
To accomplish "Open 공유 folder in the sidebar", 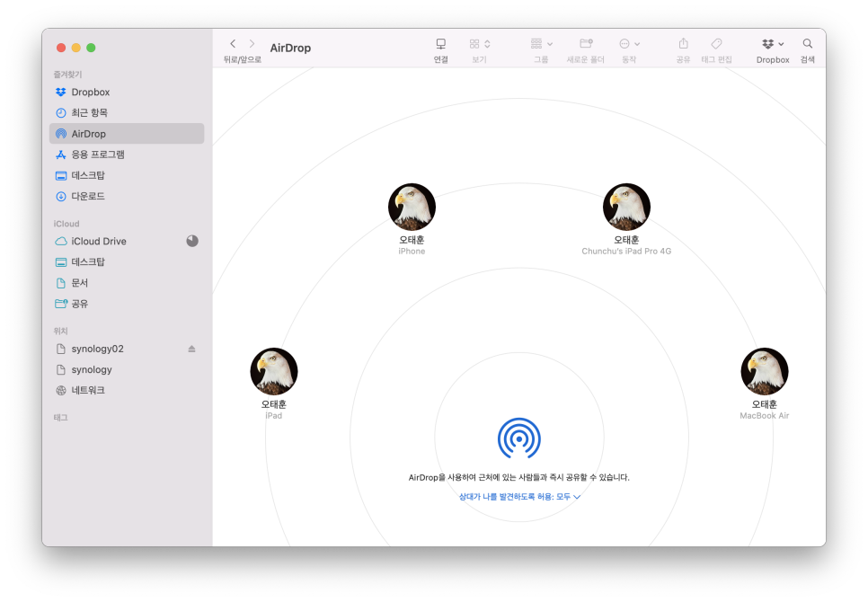I will pyautogui.click(x=127, y=304).
